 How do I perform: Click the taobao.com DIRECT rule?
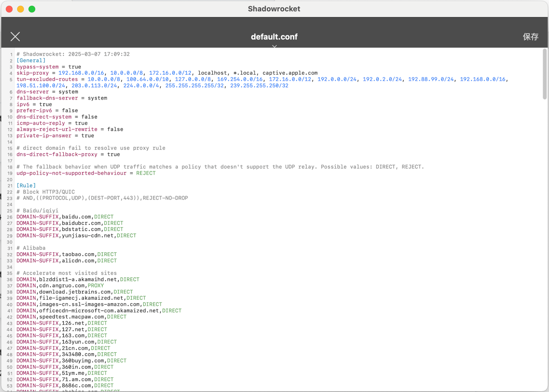tap(67, 254)
